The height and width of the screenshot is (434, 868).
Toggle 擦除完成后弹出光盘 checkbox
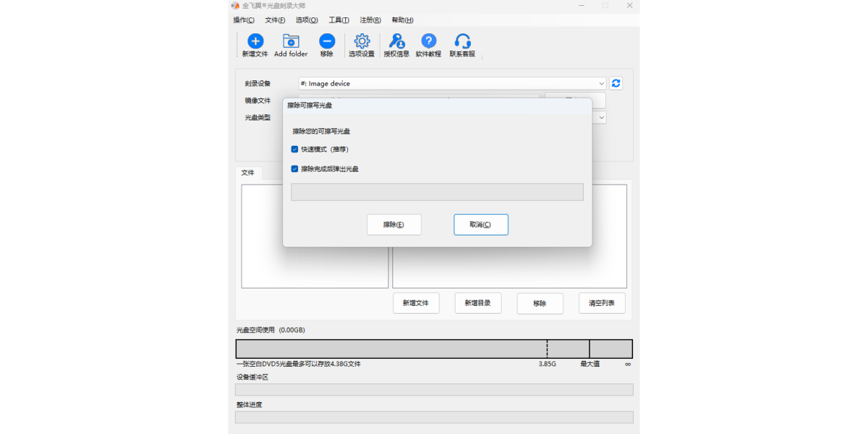[x=295, y=169]
